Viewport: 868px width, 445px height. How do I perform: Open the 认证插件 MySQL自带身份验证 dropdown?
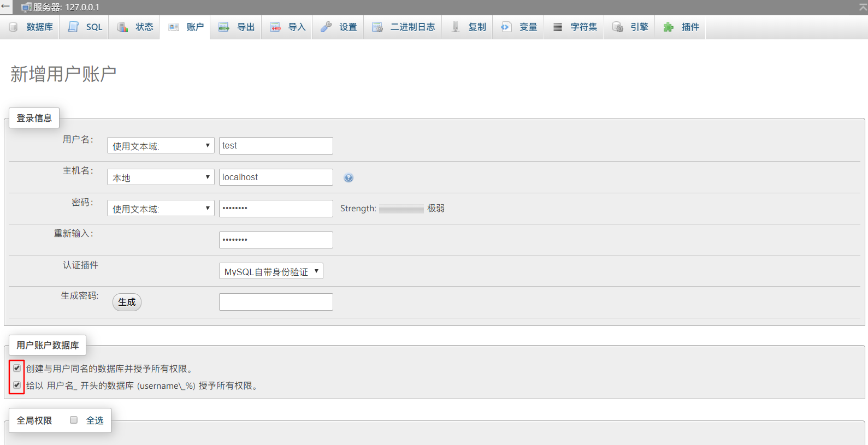(x=271, y=271)
